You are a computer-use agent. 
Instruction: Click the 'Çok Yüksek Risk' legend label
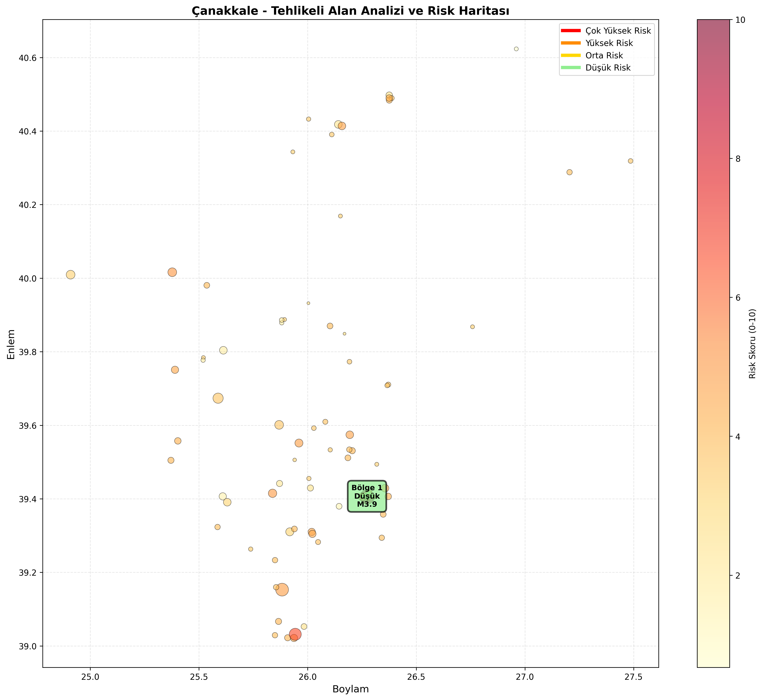pos(618,31)
